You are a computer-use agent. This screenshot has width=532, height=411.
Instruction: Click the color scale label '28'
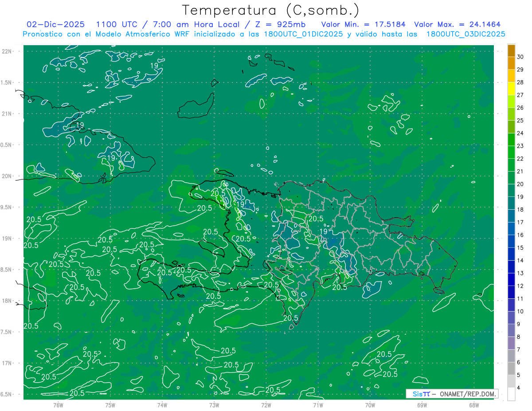[520, 82]
